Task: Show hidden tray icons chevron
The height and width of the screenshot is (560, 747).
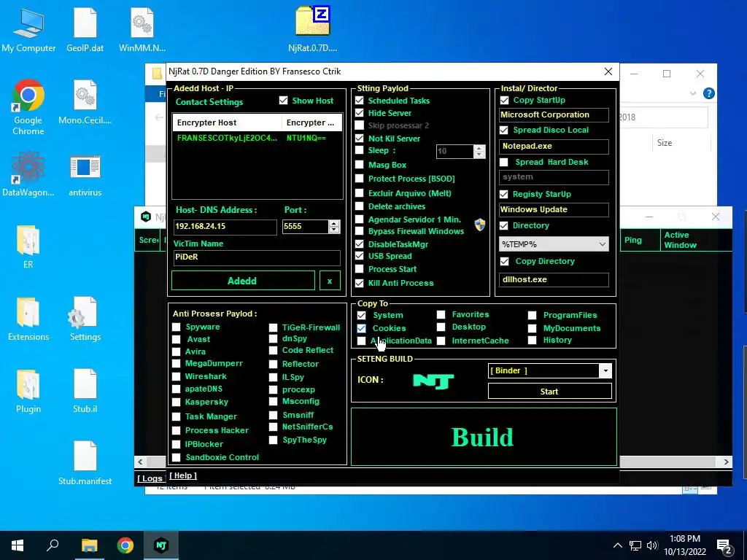Action: (617, 545)
